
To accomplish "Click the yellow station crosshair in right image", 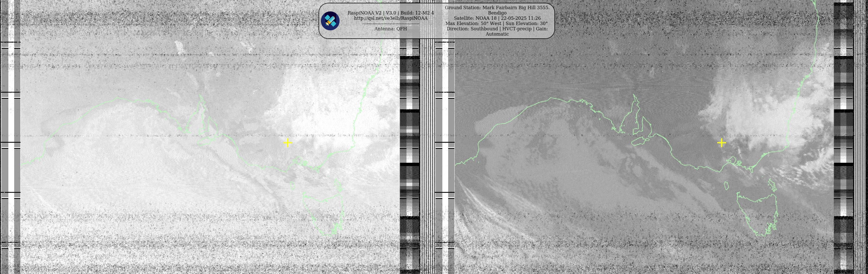I will (721, 143).
